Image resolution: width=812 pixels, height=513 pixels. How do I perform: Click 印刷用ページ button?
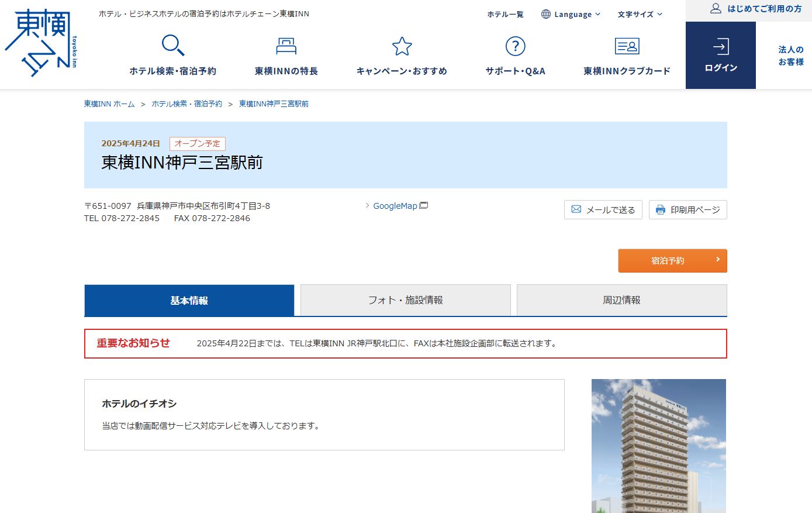point(688,210)
